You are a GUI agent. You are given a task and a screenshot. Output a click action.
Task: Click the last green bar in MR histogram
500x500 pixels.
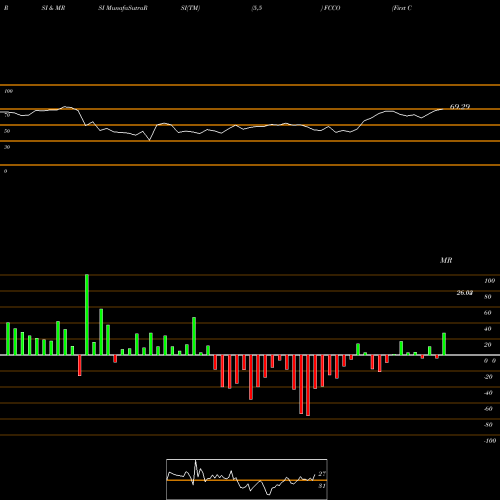pyautogui.click(x=444, y=344)
